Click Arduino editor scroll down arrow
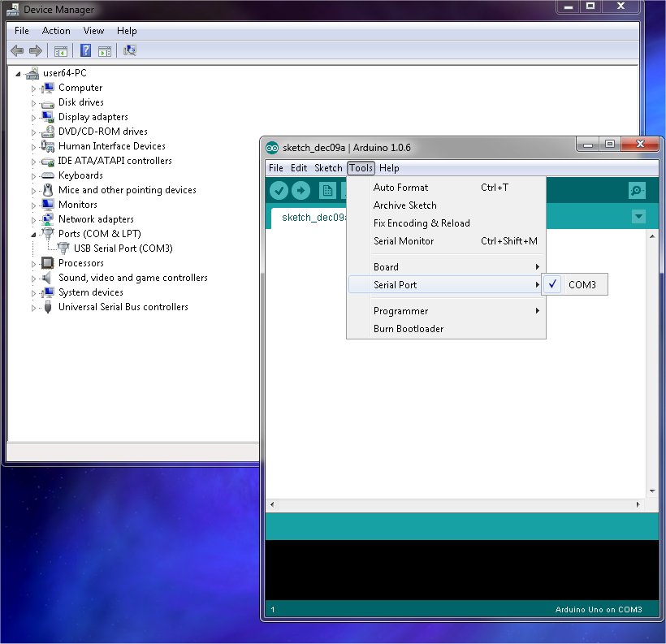 [x=652, y=491]
